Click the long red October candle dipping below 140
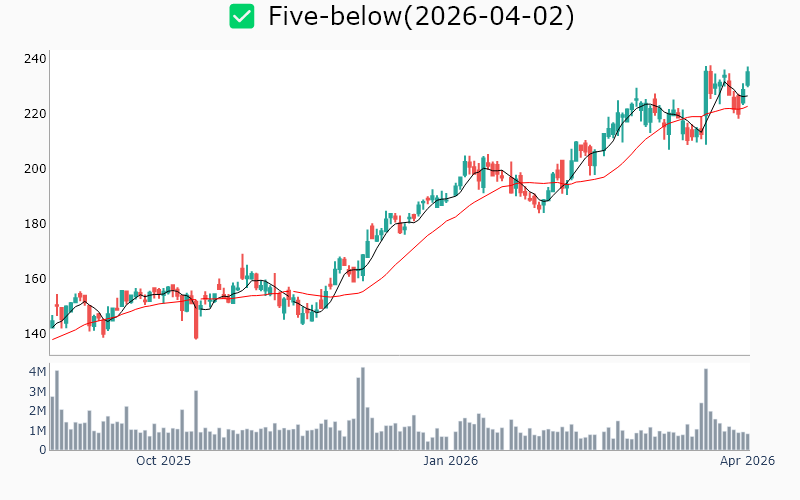The height and width of the screenshot is (500, 800). 196,322
